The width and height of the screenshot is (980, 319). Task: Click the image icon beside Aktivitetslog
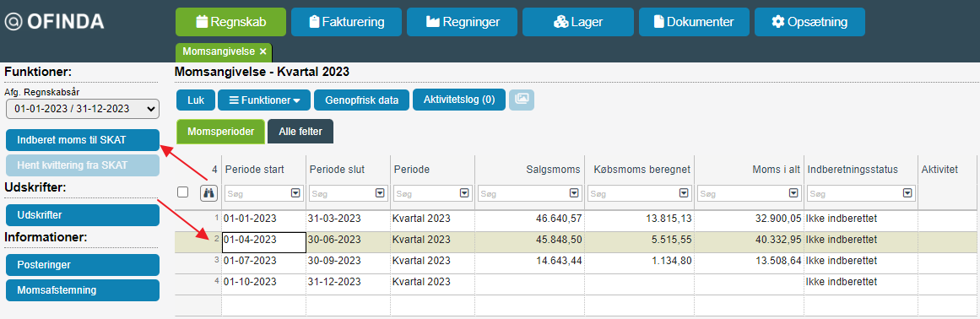click(x=522, y=100)
